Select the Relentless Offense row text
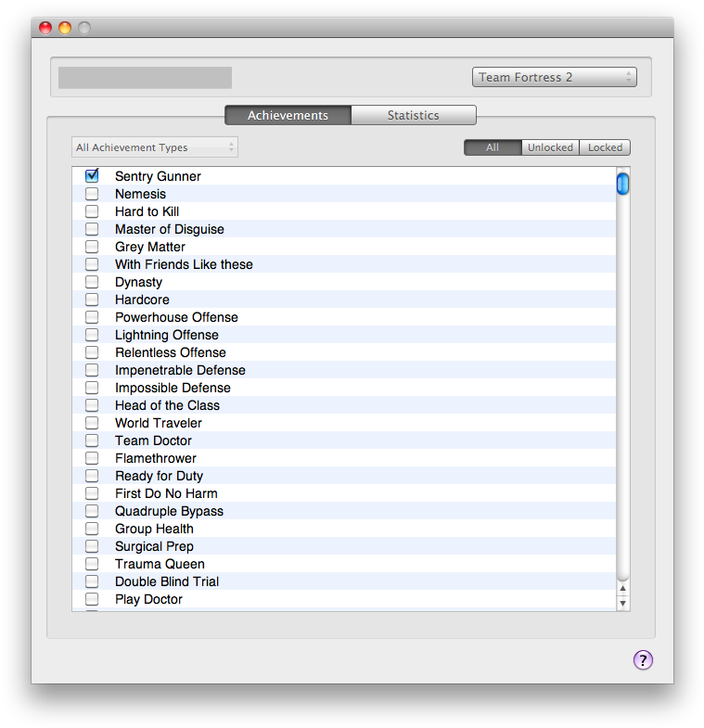The width and height of the screenshot is (704, 728). tap(171, 352)
